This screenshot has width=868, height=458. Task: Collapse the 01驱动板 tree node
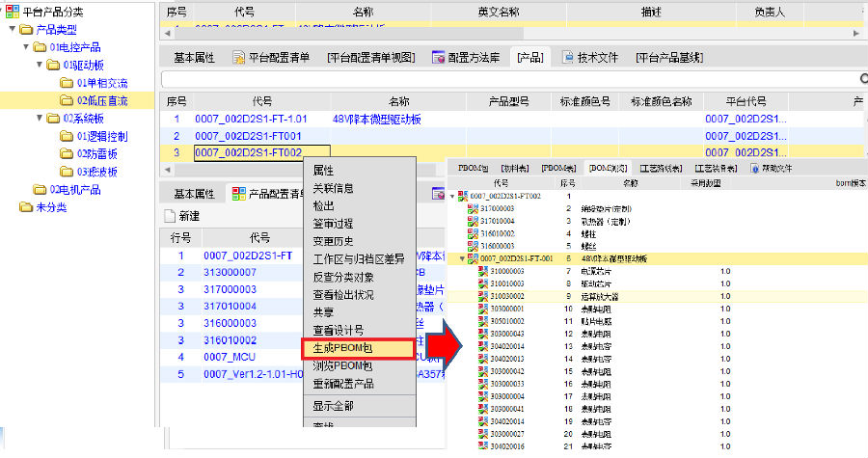coord(38,65)
